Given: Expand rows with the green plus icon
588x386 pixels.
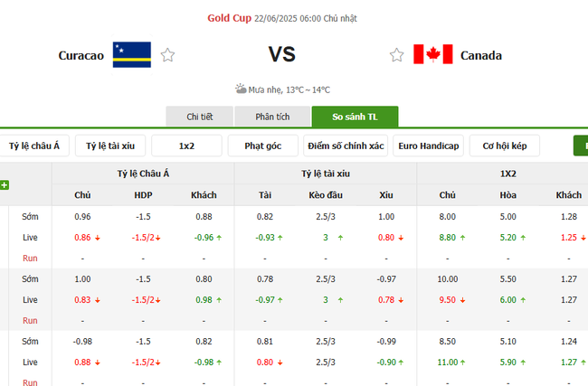Looking at the screenshot, I should pos(5,185).
